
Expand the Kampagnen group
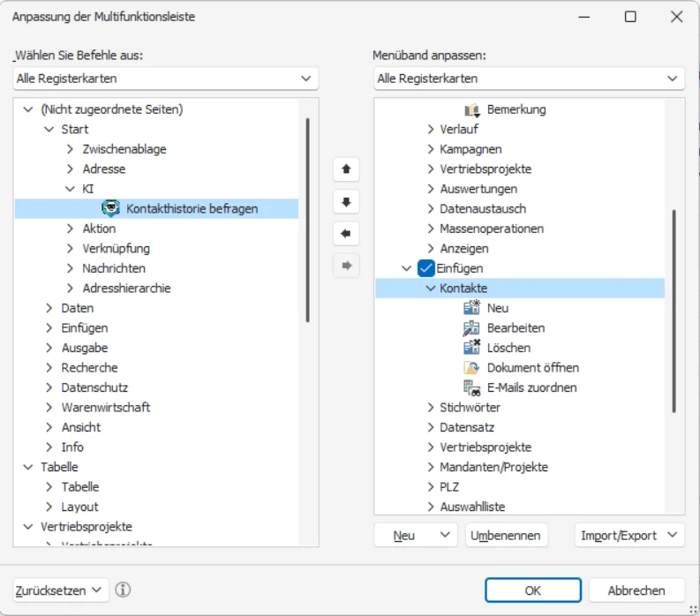[431, 149]
